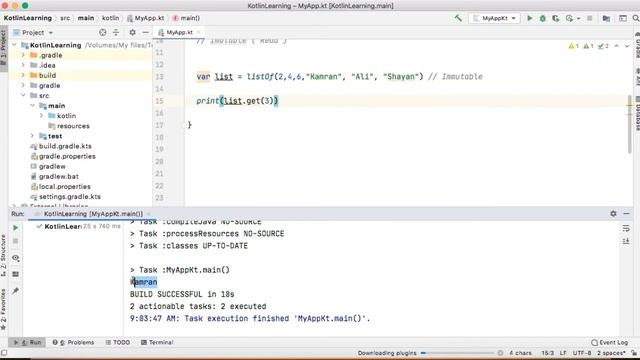Open the Run tool window tab
Screen dimensions: 640x360
click(x=29, y=342)
